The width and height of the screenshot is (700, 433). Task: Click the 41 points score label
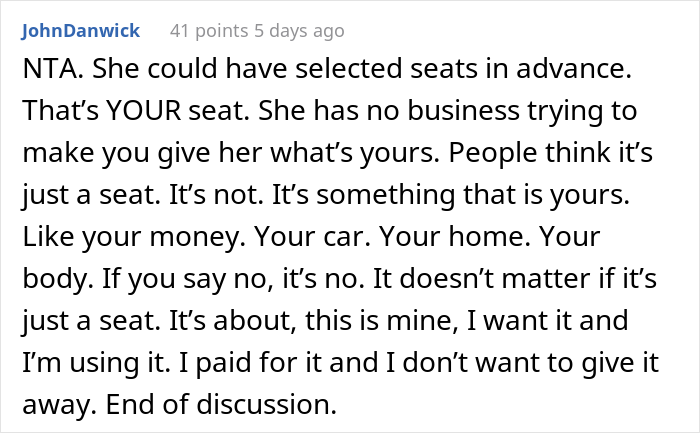209,31
